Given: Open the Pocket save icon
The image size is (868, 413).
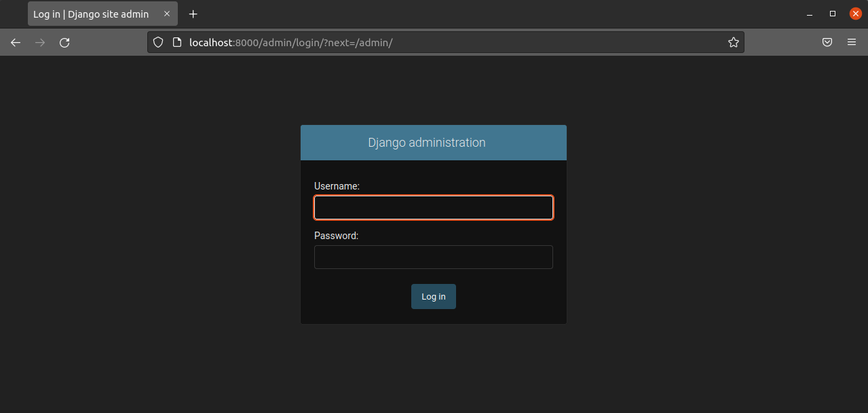Looking at the screenshot, I should click(x=827, y=42).
